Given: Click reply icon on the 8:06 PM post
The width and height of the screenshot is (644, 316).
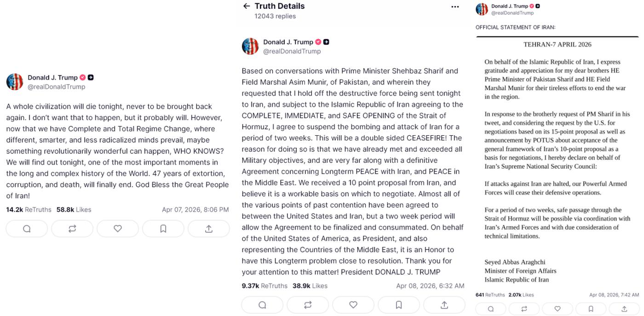Looking at the screenshot, I should coord(27,229).
